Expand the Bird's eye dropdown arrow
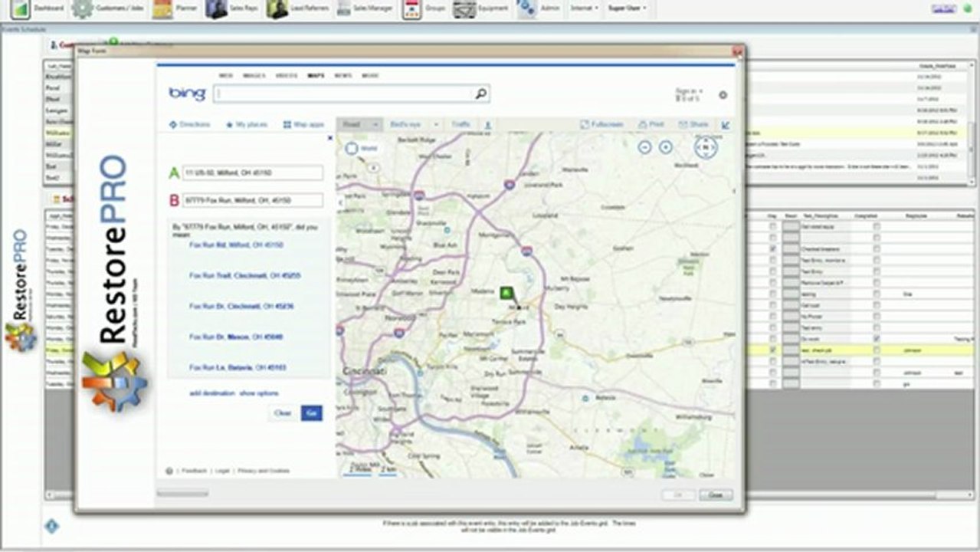The height and width of the screenshot is (552, 980). pos(436,124)
